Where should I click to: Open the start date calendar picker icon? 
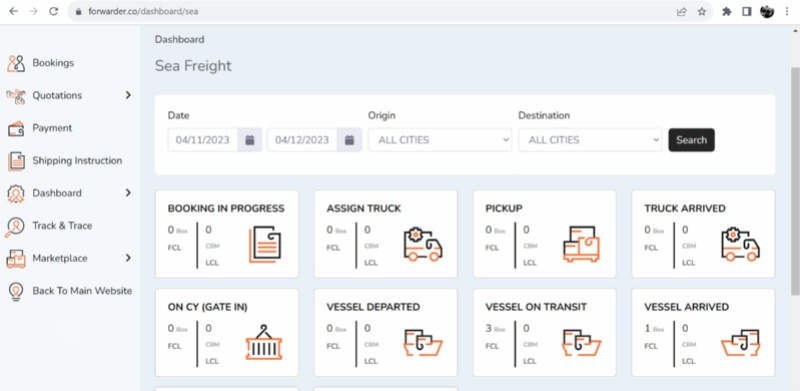[249, 140]
